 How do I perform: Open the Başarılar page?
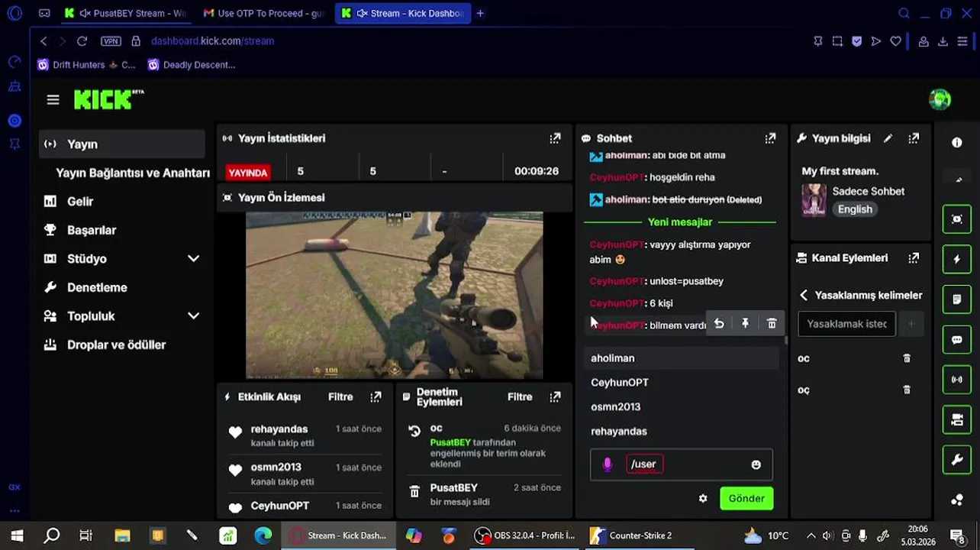[x=92, y=230]
